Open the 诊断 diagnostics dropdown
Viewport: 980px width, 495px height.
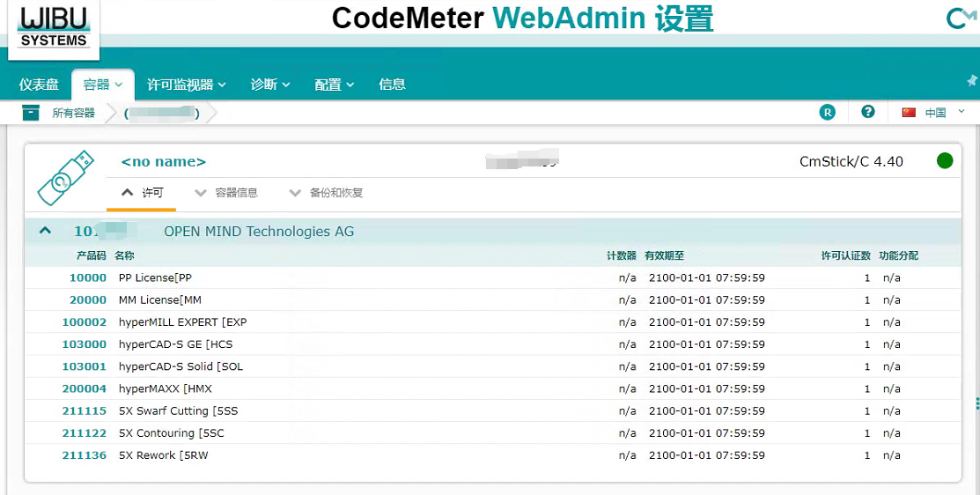[270, 85]
